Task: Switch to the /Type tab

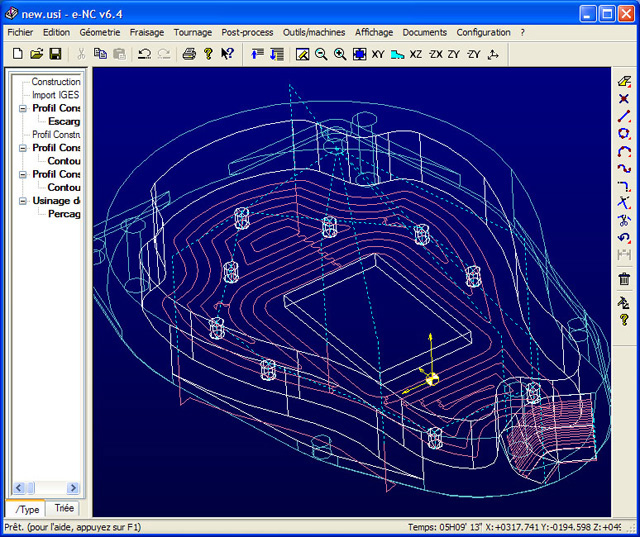Action: (x=25, y=509)
